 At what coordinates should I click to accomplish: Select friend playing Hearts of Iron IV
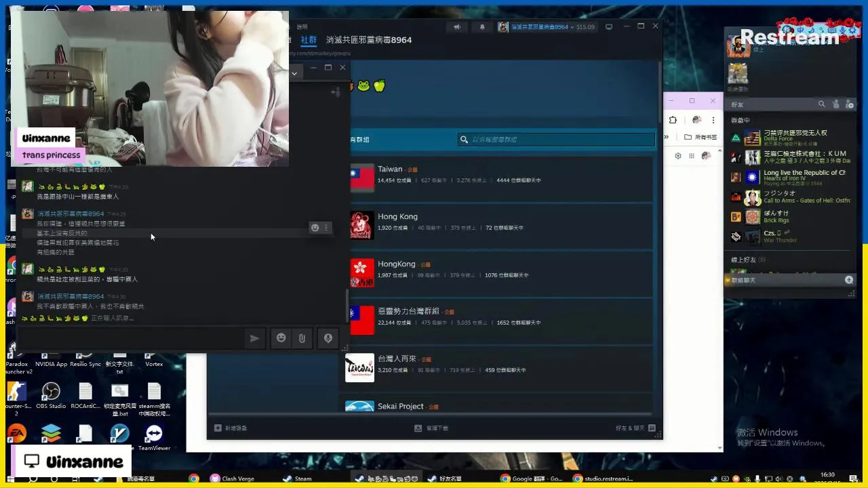pos(789,177)
